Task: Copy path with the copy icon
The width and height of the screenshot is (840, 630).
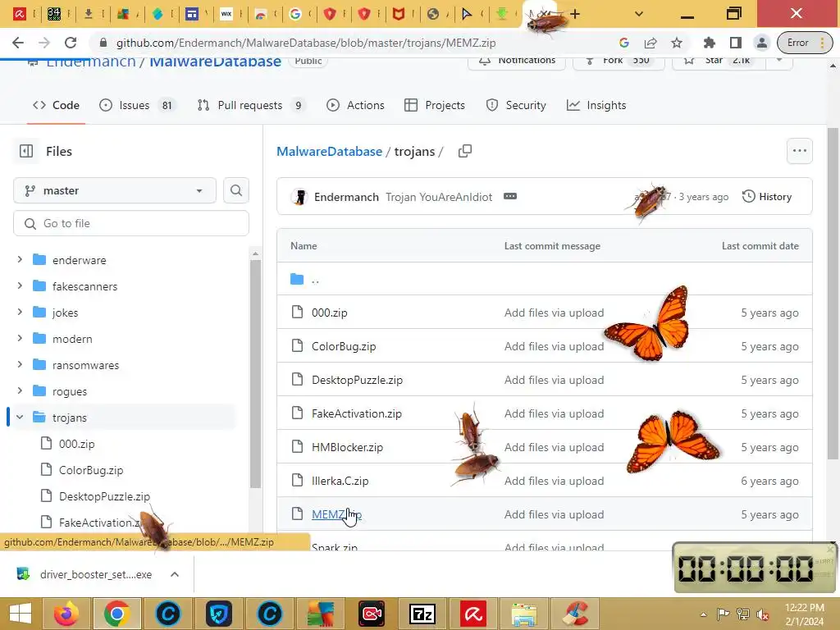Action: (465, 151)
